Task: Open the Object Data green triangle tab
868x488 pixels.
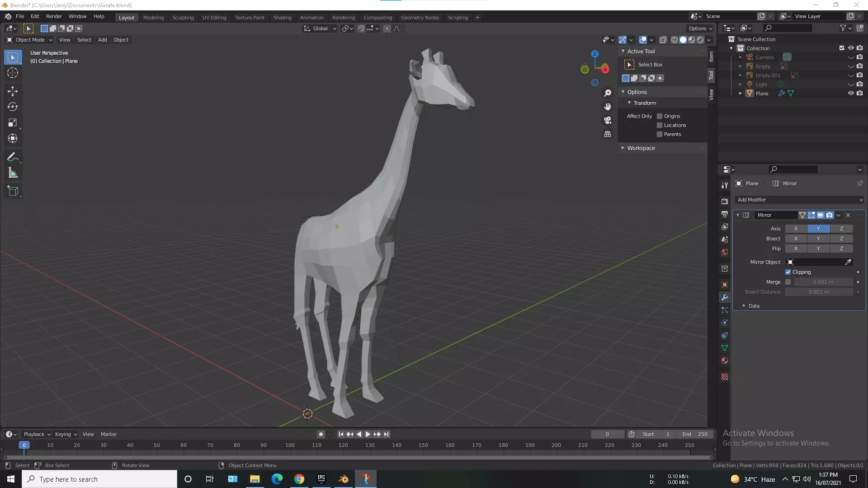Action: [725, 348]
